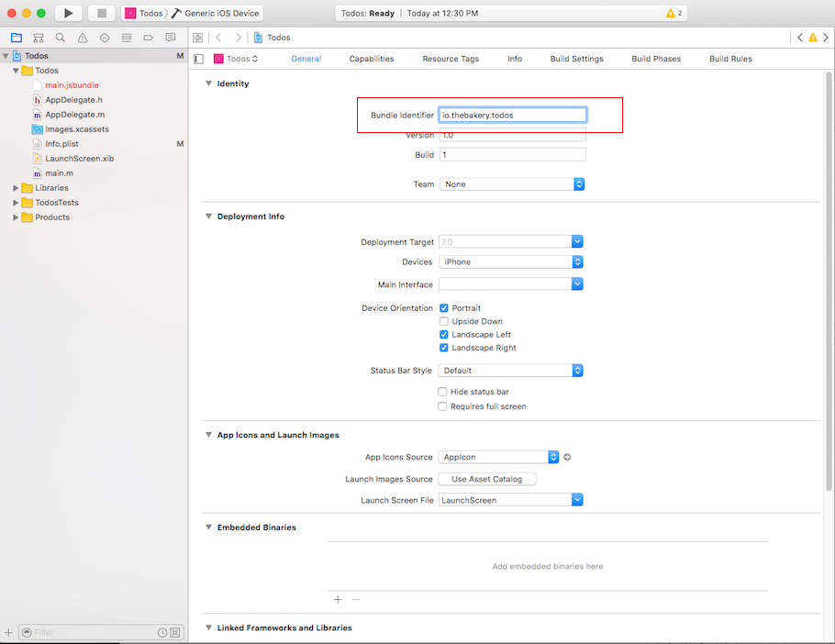Collapse Linked Frameworks and Libraries section
The image size is (835, 644).
[209, 628]
